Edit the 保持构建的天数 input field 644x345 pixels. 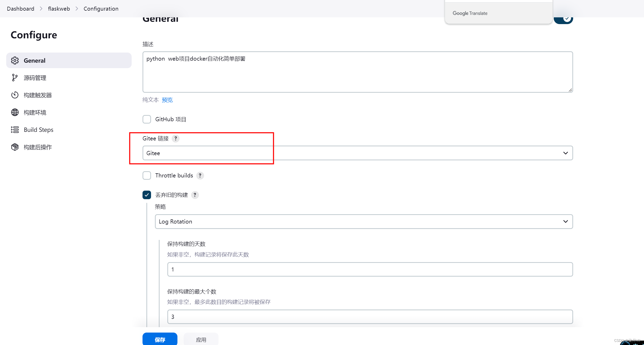369,269
